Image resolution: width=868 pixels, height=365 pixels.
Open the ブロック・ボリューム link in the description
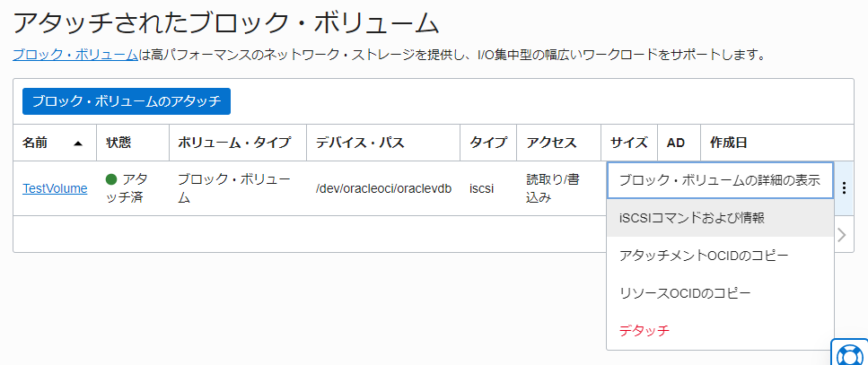tap(75, 55)
